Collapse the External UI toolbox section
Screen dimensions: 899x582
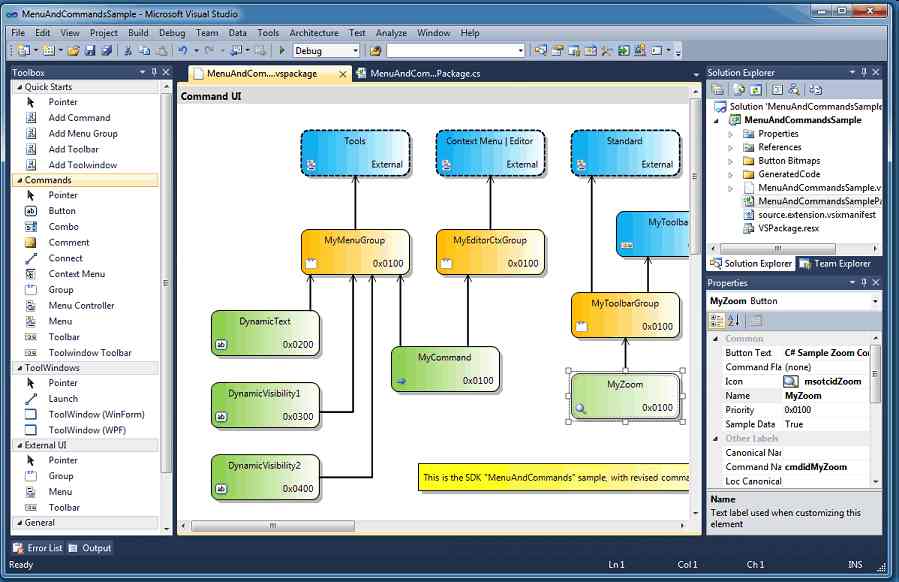[x=19, y=445]
